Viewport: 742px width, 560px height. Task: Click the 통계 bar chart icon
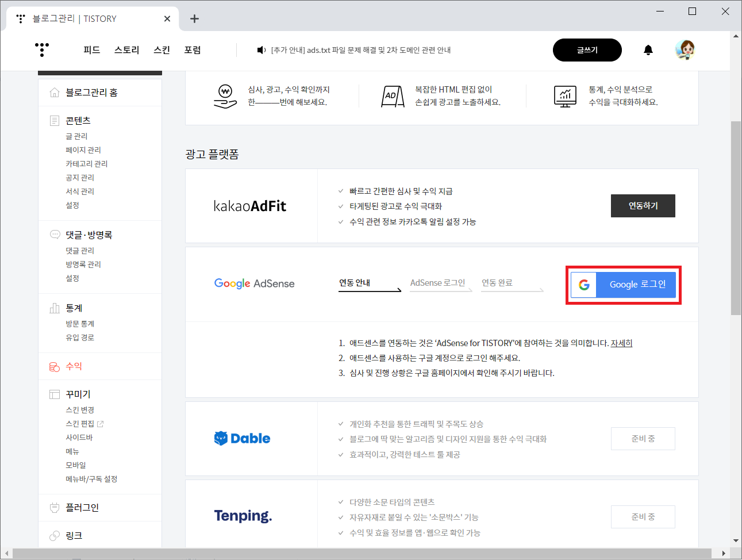[x=55, y=308]
